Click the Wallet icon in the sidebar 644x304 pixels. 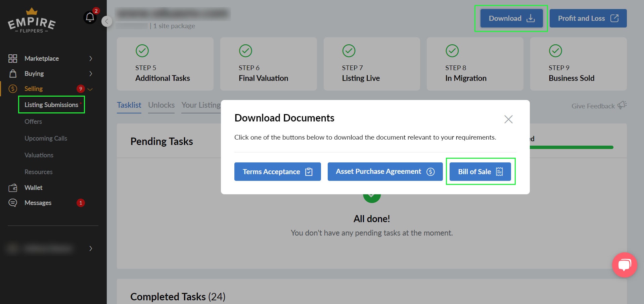click(13, 188)
